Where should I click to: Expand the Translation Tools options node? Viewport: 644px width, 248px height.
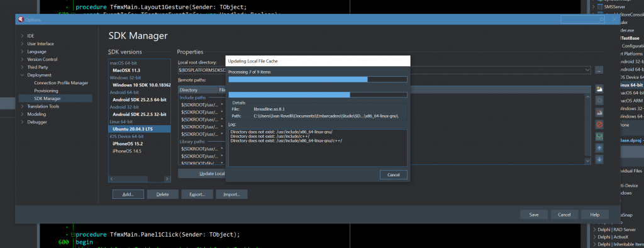[x=22, y=106]
